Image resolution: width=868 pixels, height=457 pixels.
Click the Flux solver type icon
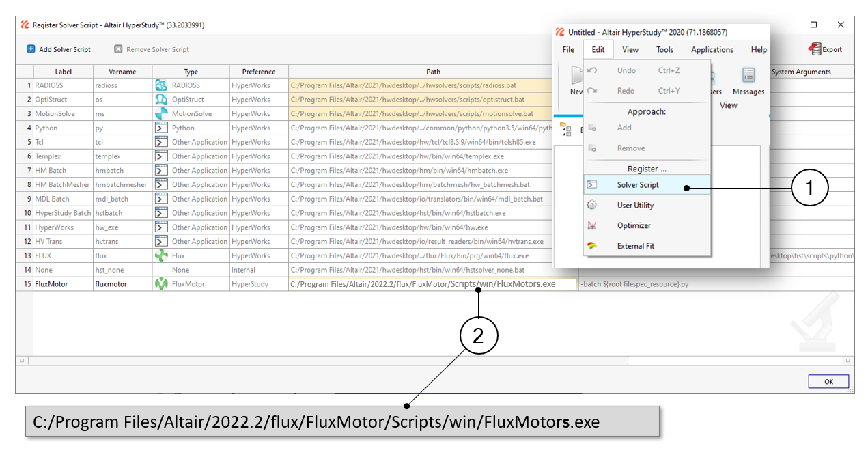[161, 255]
